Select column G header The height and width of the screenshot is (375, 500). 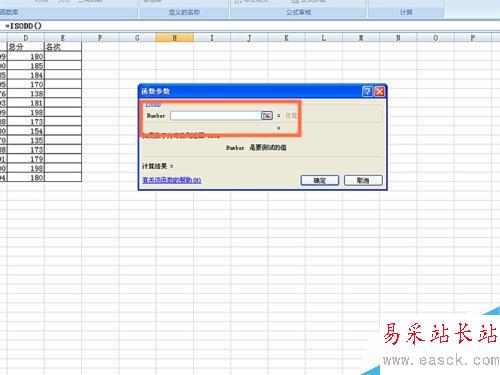point(137,38)
